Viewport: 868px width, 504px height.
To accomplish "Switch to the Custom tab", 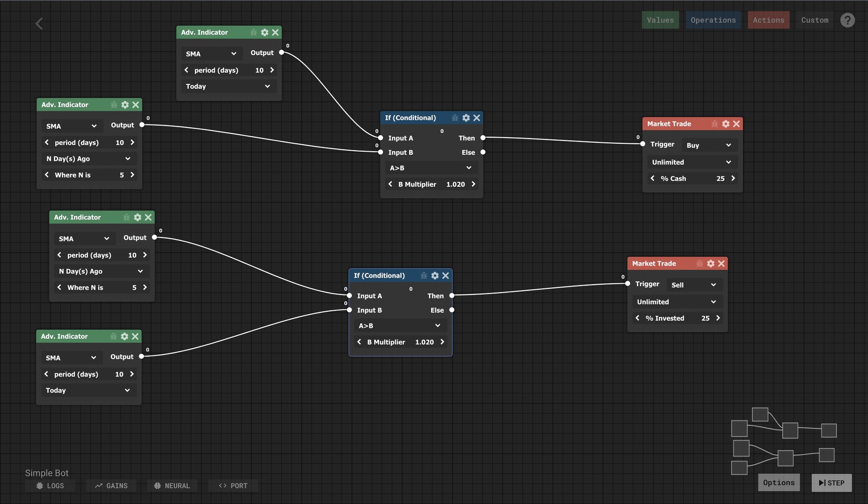I will tap(814, 20).
